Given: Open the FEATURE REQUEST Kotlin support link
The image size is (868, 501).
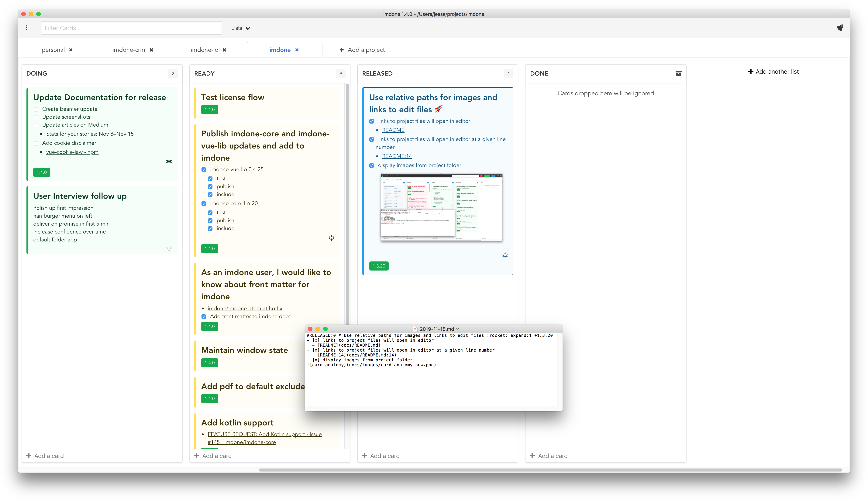Looking at the screenshot, I should pyautogui.click(x=264, y=438).
